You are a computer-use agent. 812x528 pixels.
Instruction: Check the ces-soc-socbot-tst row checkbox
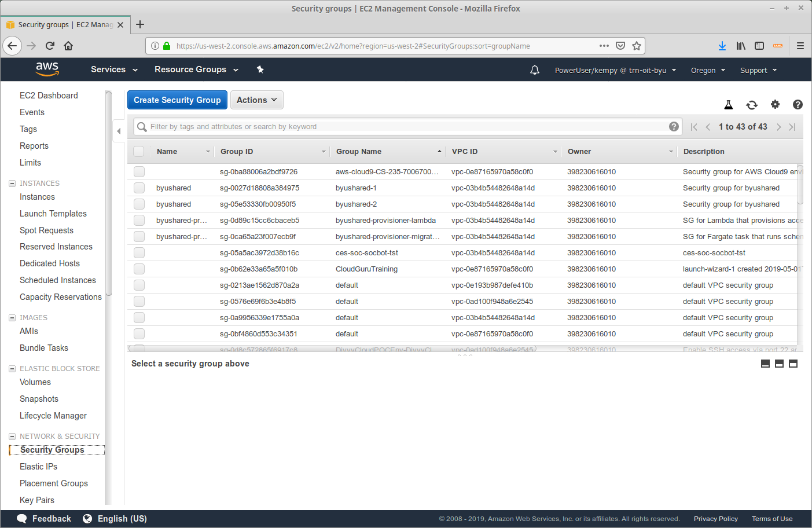point(139,253)
